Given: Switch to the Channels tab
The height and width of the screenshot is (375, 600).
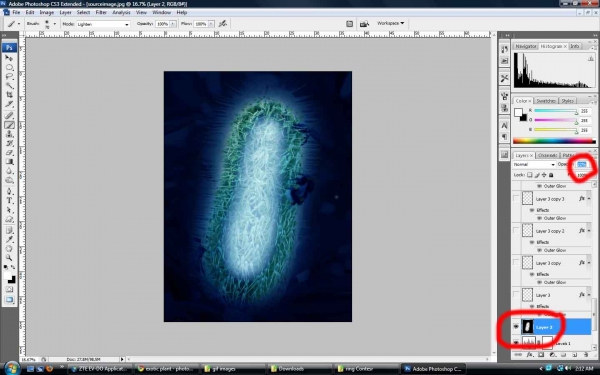Looking at the screenshot, I should coord(547,155).
